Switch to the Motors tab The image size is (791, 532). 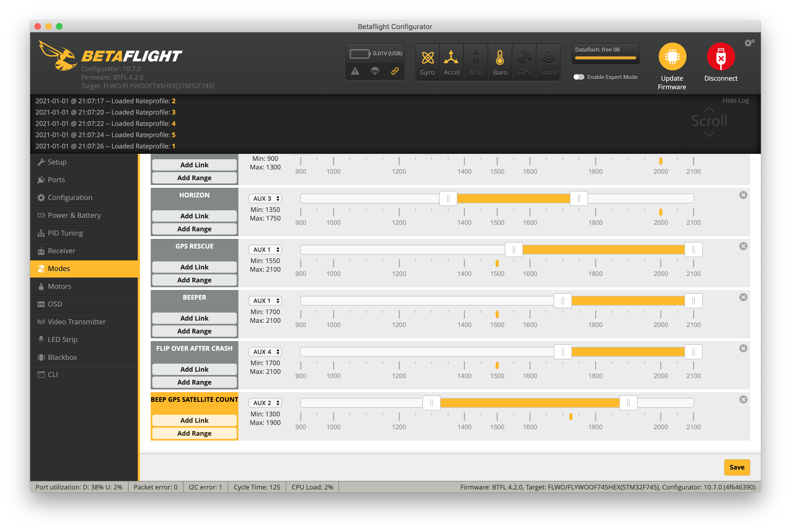click(x=84, y=286)
